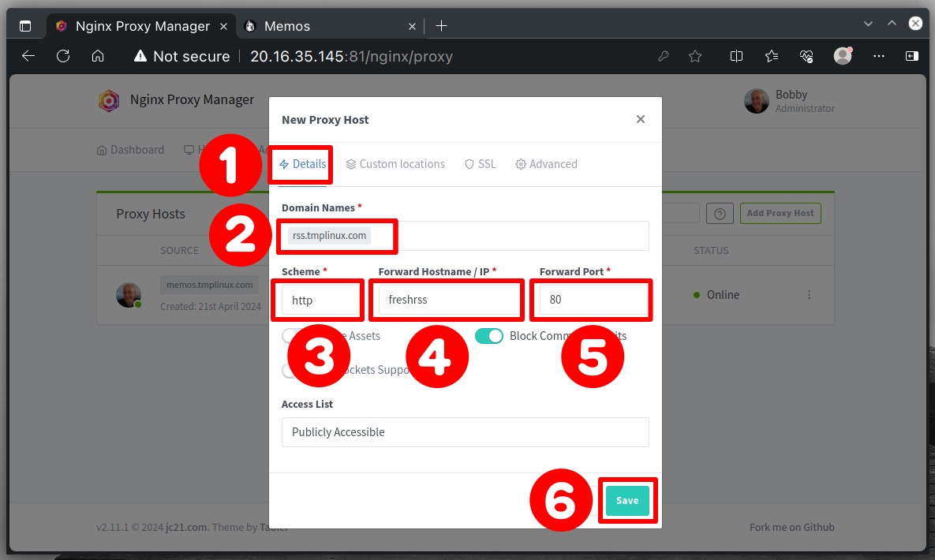Open the Fork me on Github link

(792, 527)
